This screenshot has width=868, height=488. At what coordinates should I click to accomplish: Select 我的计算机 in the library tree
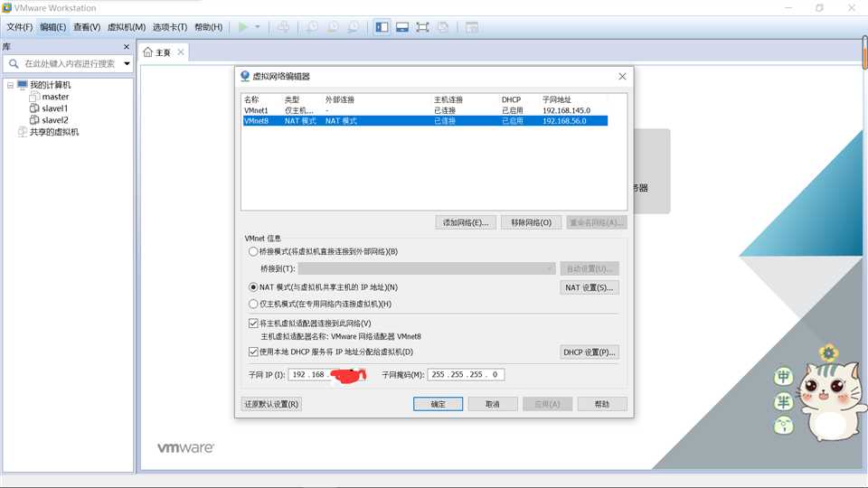click(x=50, y=85)
